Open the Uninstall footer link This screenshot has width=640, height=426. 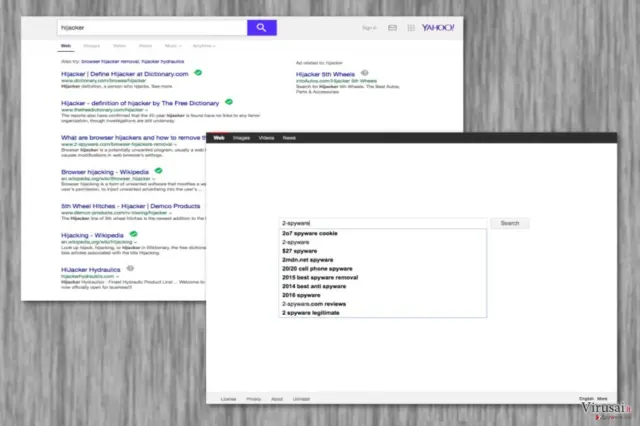301,399
